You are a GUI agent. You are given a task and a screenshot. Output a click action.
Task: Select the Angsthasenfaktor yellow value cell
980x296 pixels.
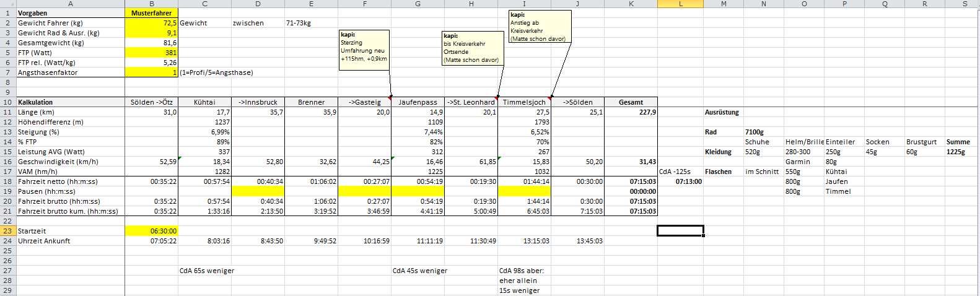tap(152, 72)
